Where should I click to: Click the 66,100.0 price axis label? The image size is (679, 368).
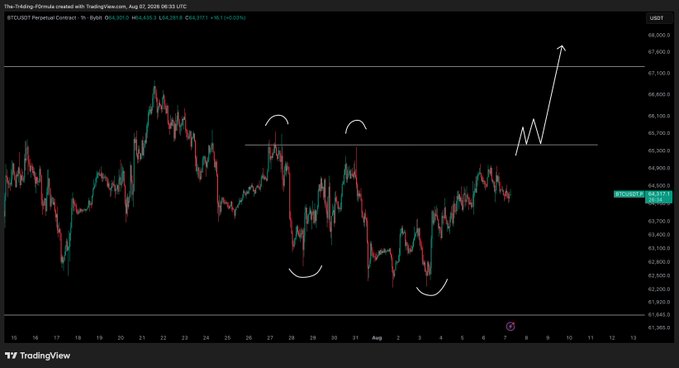[x=659, y=116]
